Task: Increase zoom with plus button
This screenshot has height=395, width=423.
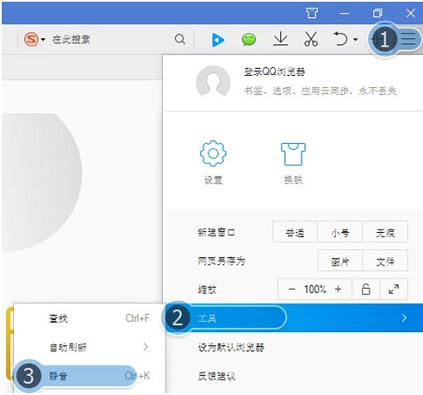Action: [x=338, y=289]
